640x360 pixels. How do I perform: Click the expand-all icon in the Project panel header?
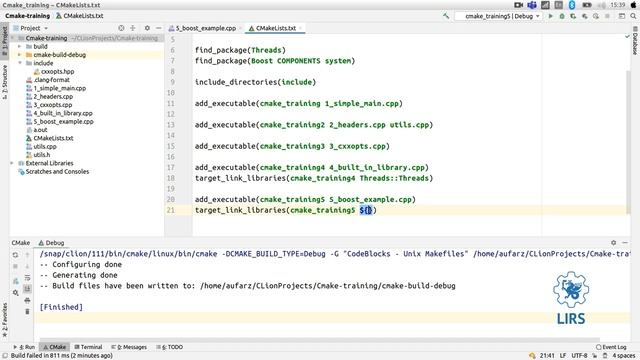pyautogui.click(x=133, y=28)
